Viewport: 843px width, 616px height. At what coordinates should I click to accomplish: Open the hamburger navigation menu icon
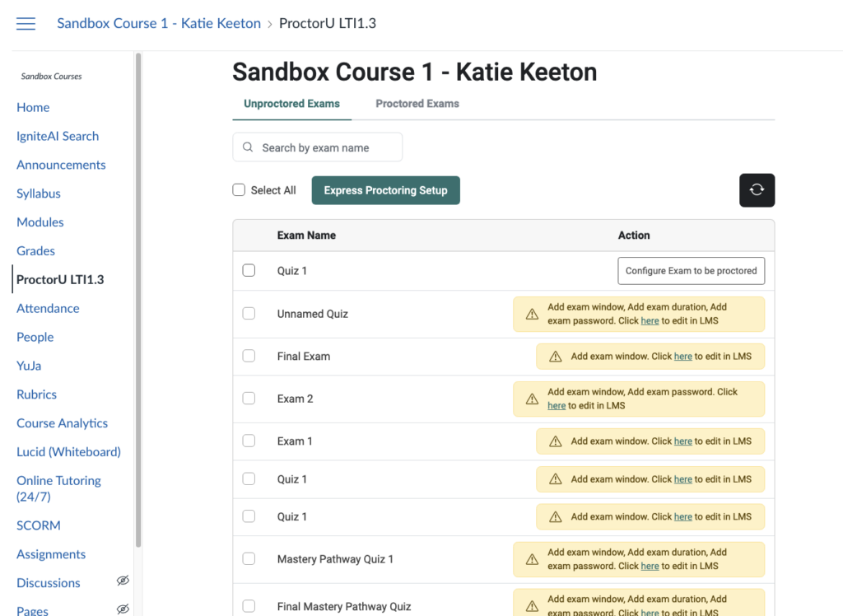tap(26, 24)
